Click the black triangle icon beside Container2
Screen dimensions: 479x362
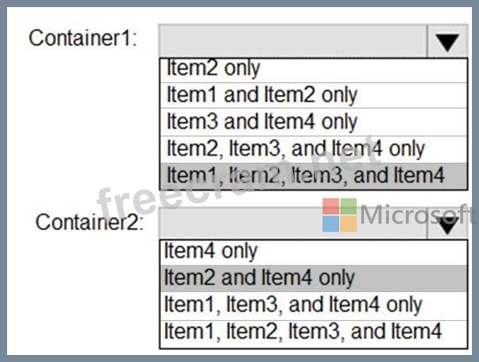pos(447,226)
